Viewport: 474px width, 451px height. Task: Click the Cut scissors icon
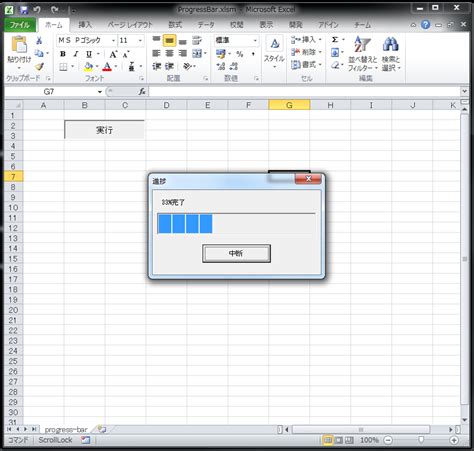[x=39, y=40]
